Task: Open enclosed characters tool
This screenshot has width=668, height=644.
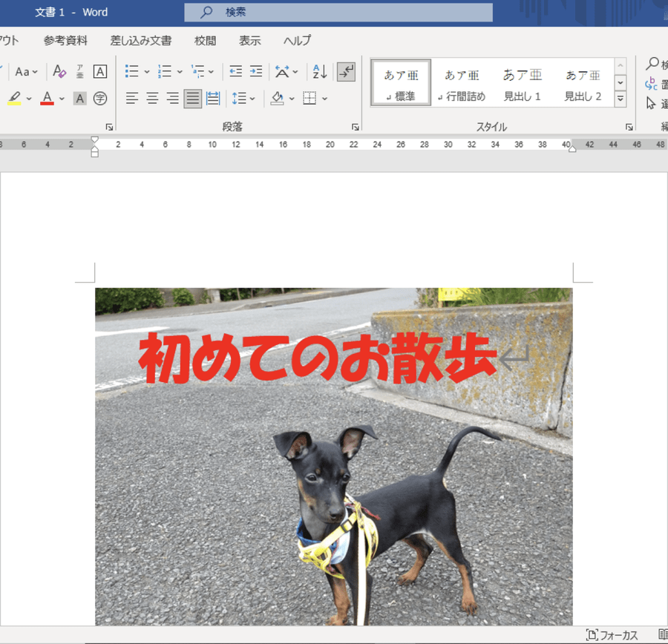Action: tap(100, 99)
